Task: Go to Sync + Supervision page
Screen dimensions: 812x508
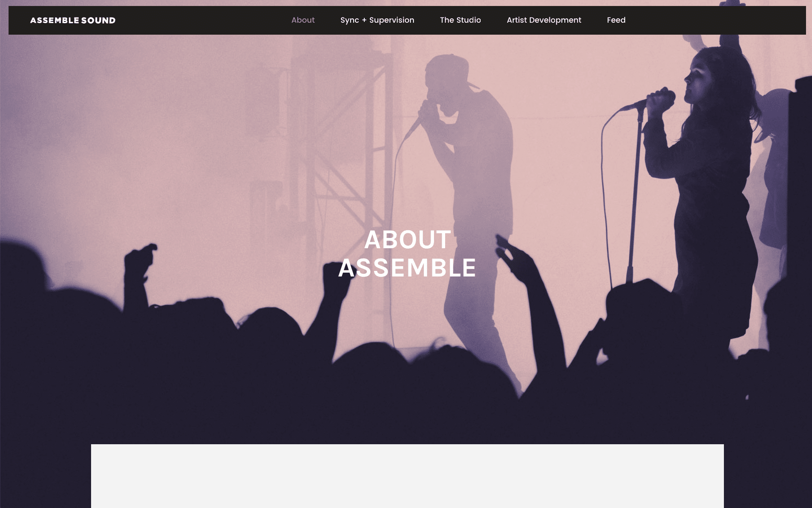Action: 377,20
